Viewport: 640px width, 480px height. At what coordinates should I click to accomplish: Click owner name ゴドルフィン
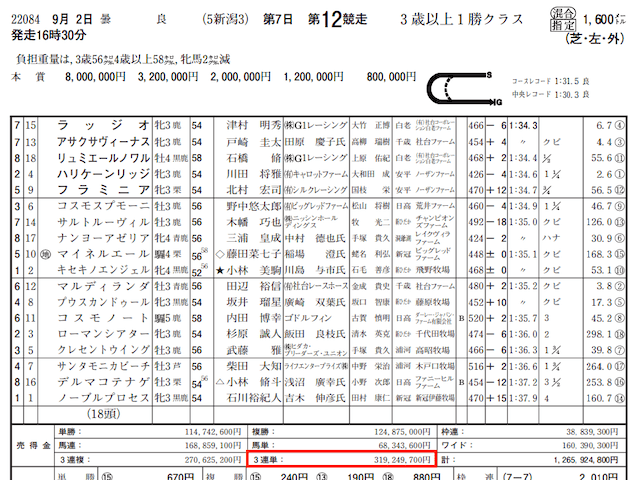pos(308,318)
